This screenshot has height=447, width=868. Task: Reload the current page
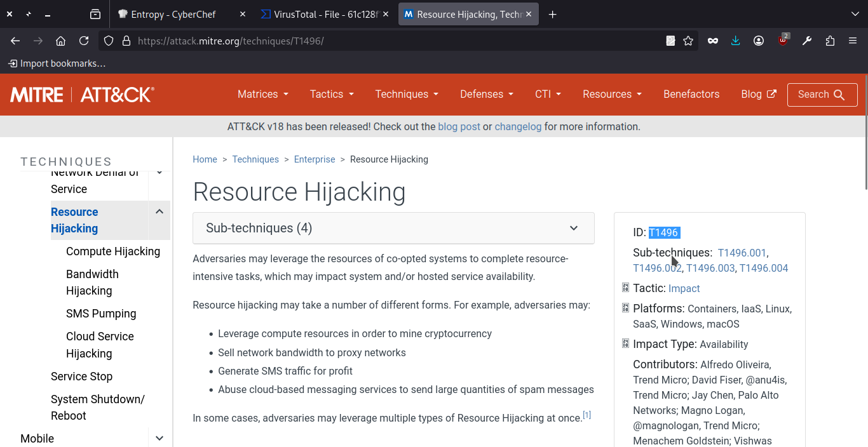coord(84,41)
